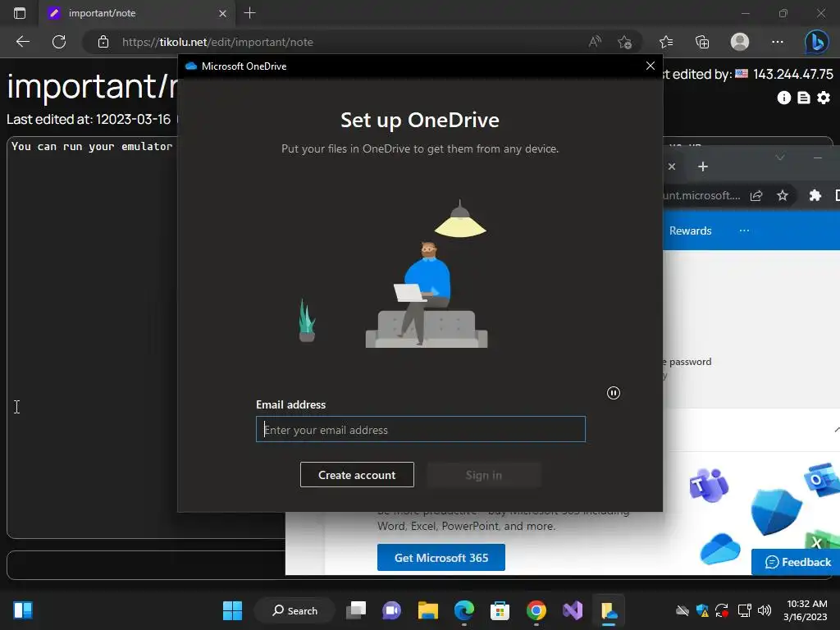Viewport: 840px width, 630px height.
Task: Open the Windows Start menu
Action: point(232,610)
